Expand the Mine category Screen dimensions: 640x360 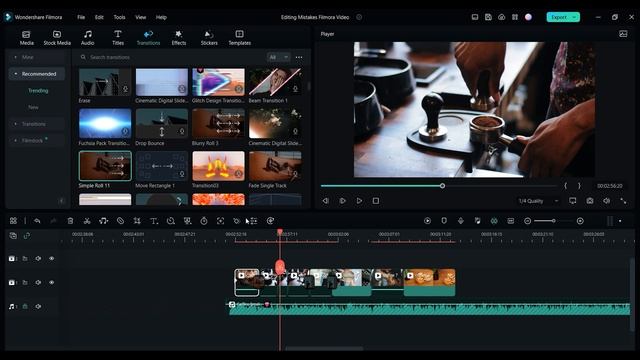point(37,57)
